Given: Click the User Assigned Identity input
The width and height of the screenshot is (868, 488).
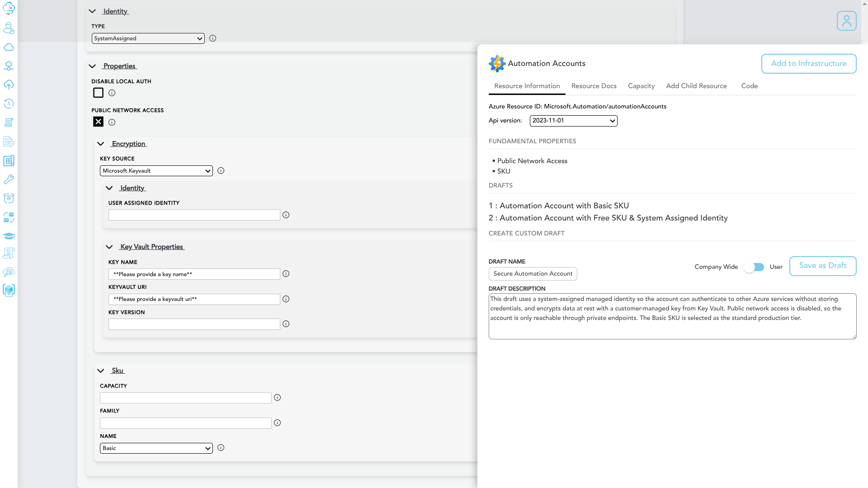Looking at the screenshot, I should click(194, 215).
